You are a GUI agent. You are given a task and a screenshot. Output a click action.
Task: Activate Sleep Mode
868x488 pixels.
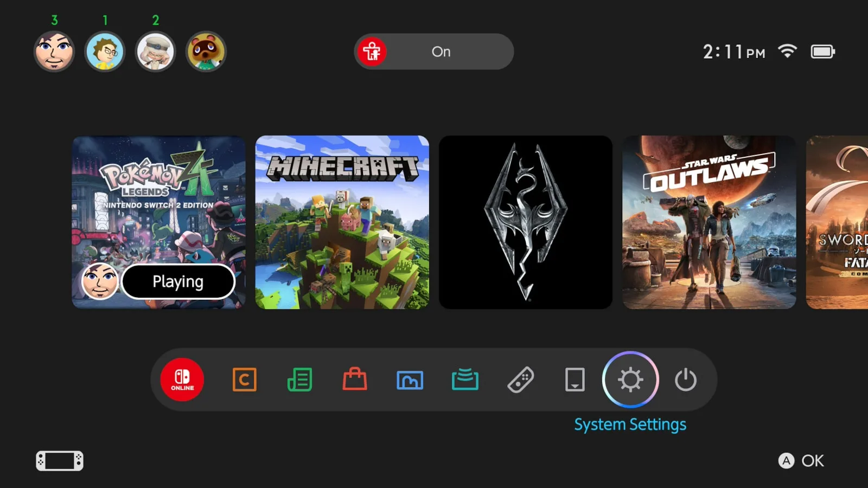click(686, 380)
